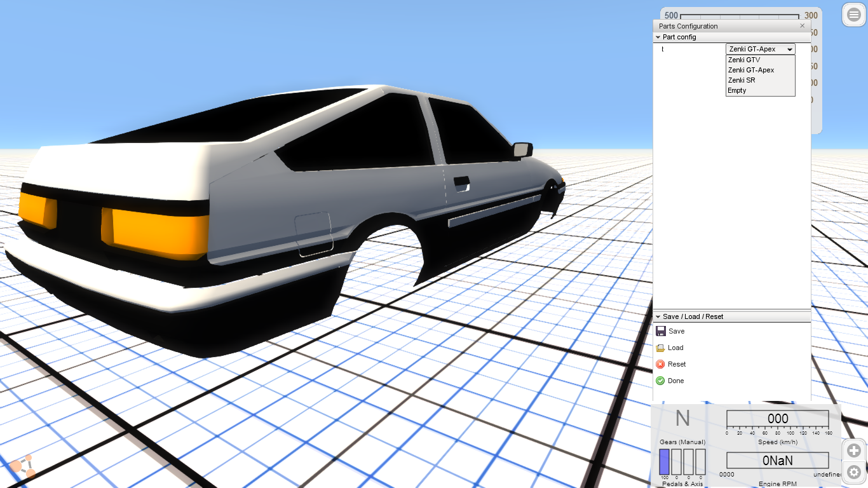Image resolution: width=868 pixels, height=488 pixels.
Task: Click the "Engine RPM" label
Action: coord(778,484)
